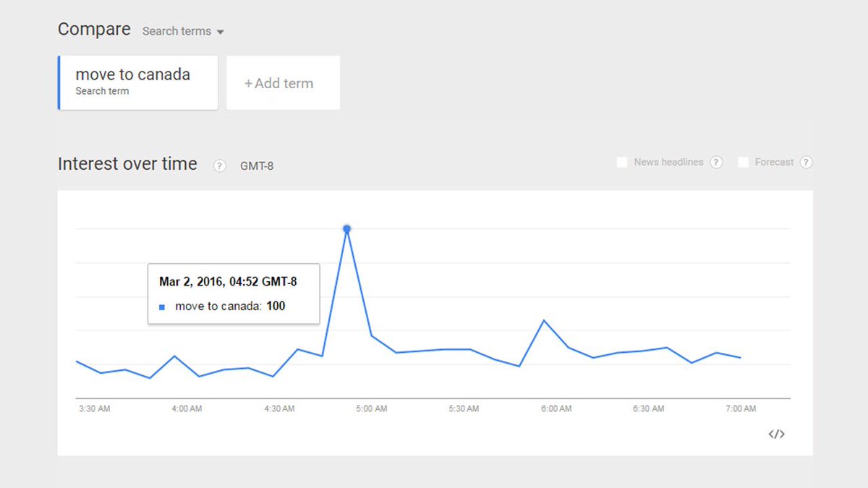Viewport: 868px width, 488px height.
Task: Open the Search terms dropdown
Action: pos(183,31)
